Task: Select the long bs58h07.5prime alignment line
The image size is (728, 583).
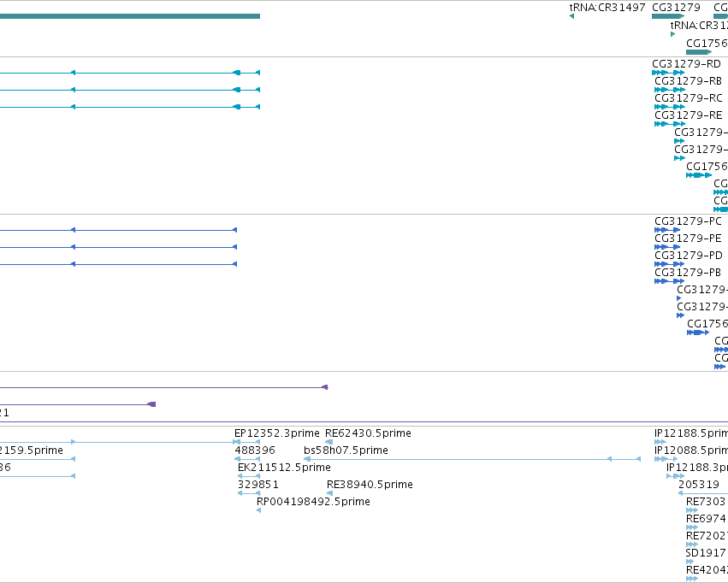Action: (x=472, y=459)
